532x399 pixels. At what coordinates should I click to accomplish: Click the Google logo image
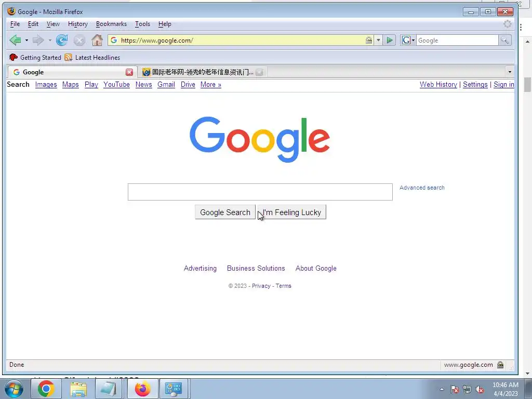260,139
